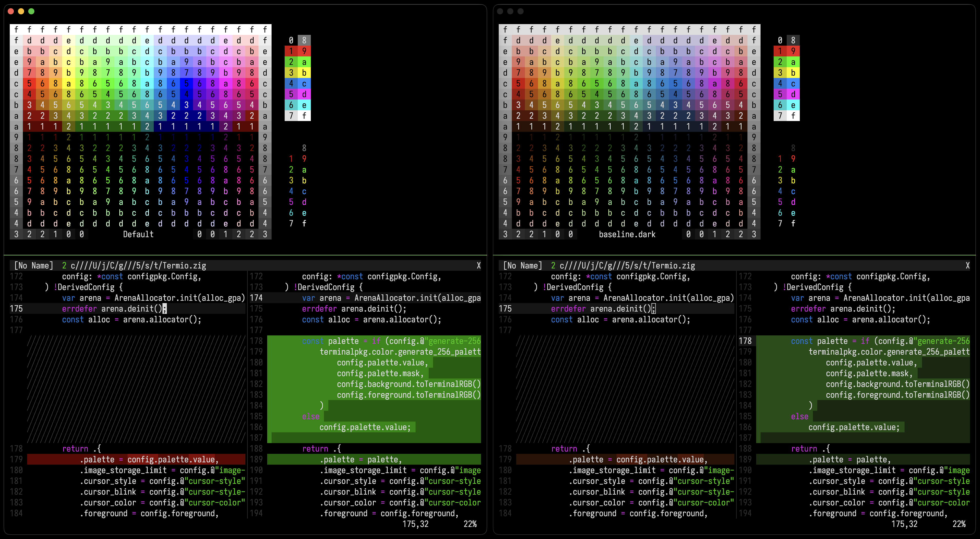Click the X tab-close in left vim tabline
980x539 pixels.
tap(479, 266)
